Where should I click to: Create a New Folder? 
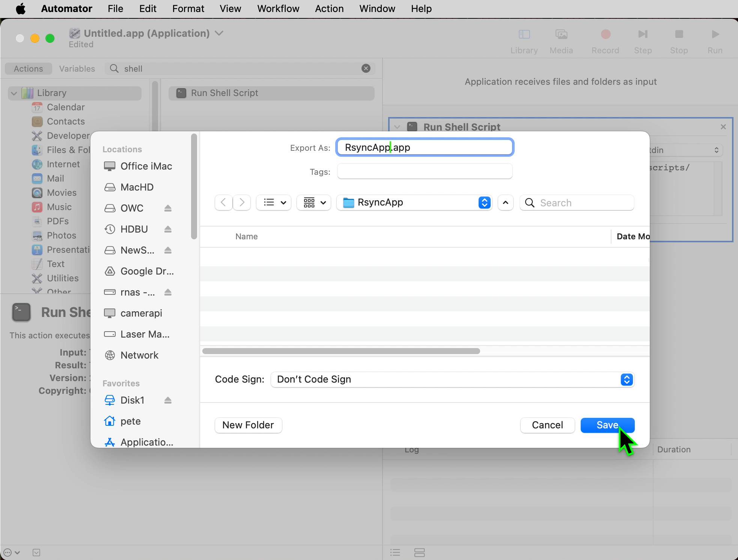point(248,425)
